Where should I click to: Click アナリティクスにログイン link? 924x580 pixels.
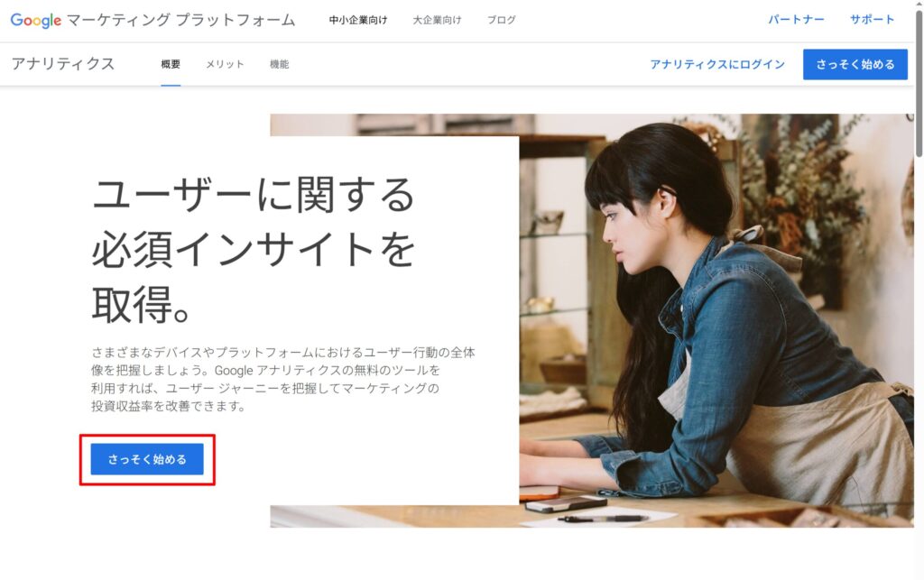(717, 64)
